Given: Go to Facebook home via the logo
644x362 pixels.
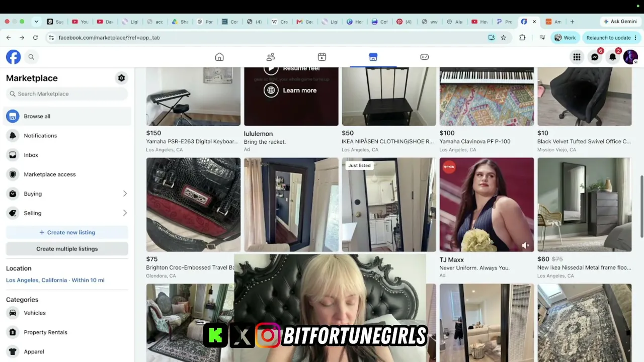Looking at the screenshot, I should point(14,57).
